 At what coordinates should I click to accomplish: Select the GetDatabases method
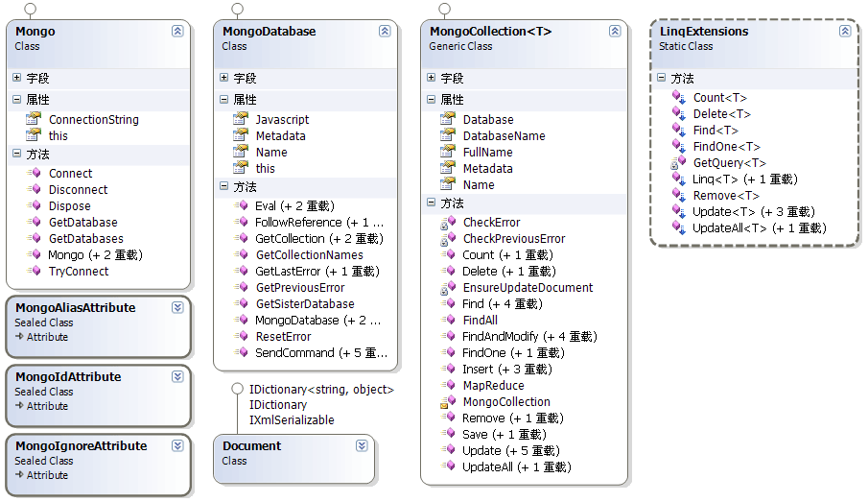click(85, 238)
